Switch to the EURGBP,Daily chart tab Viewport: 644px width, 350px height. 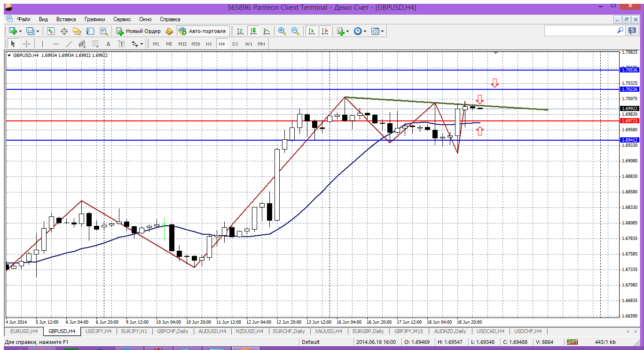369,331
